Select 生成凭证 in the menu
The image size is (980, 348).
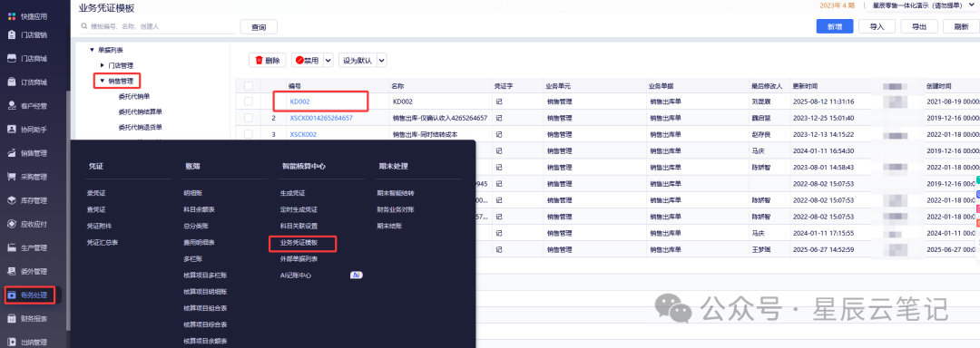(x=292, y=193)
